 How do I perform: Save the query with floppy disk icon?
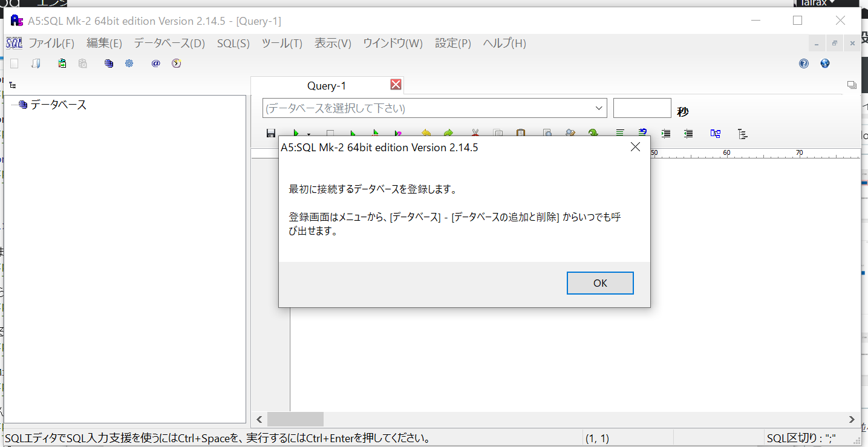point(271,133)
